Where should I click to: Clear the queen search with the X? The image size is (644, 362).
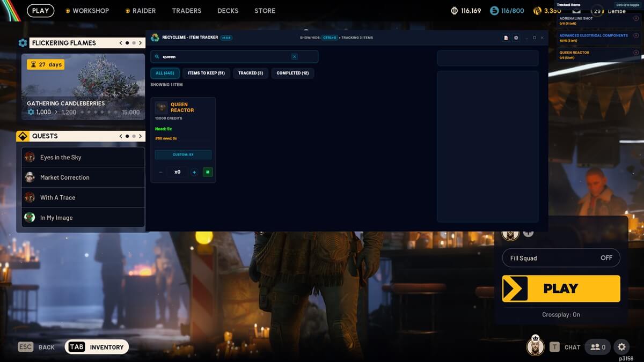click(x=294, y=57)
